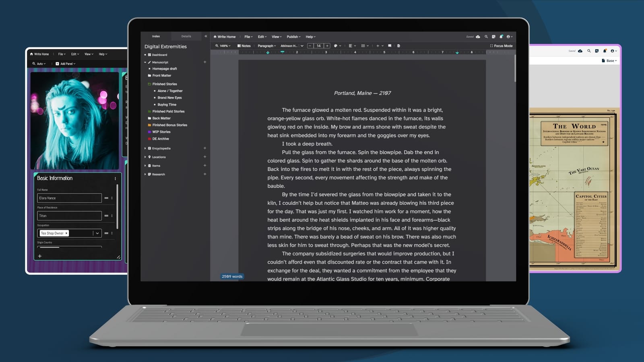The width and height of the screenshot is (644, 362).
Task: Click the Full Name field with Elara Vance
Action: point(69,198)
